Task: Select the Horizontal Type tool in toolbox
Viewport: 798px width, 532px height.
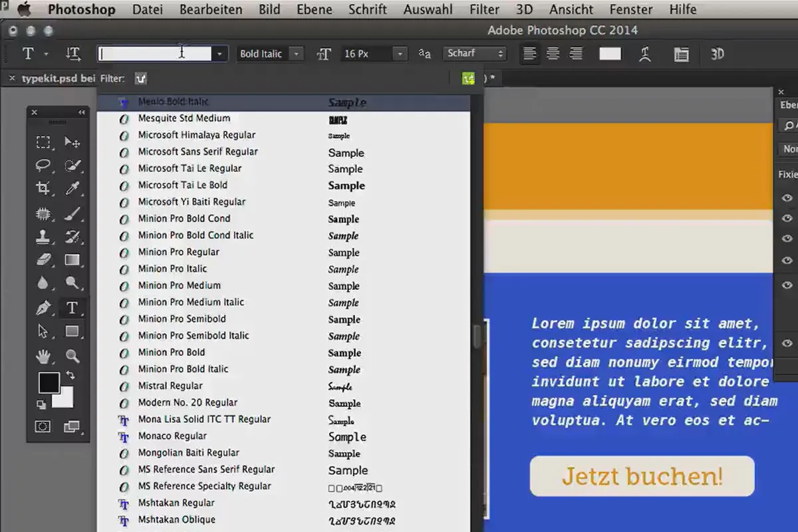Action: (72, 308)
